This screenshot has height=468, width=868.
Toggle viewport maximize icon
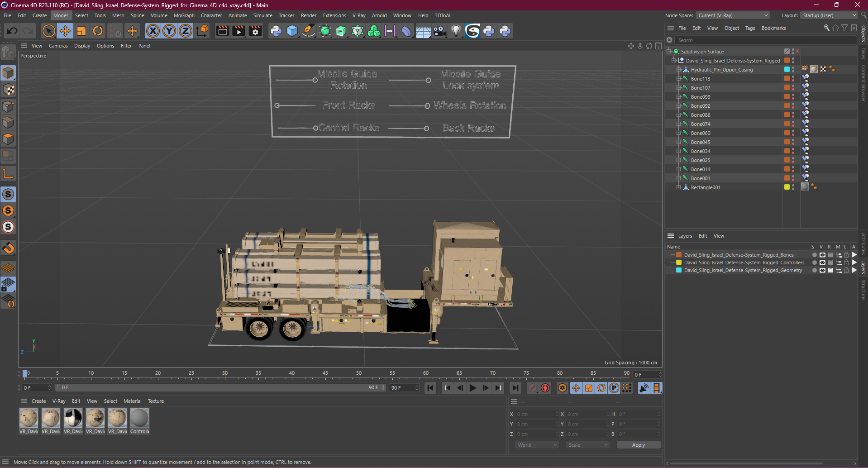point(658,46)
